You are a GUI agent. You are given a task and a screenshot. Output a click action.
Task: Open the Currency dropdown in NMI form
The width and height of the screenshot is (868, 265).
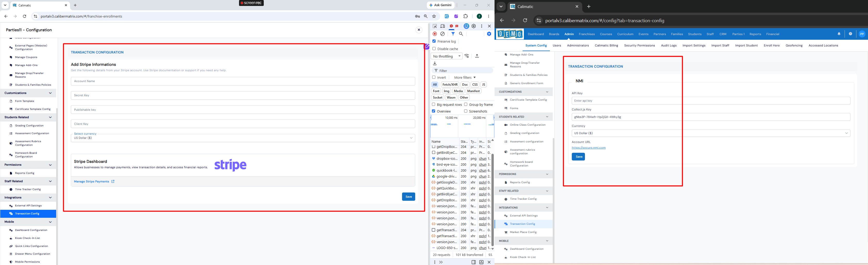click(x=711, y=133)
